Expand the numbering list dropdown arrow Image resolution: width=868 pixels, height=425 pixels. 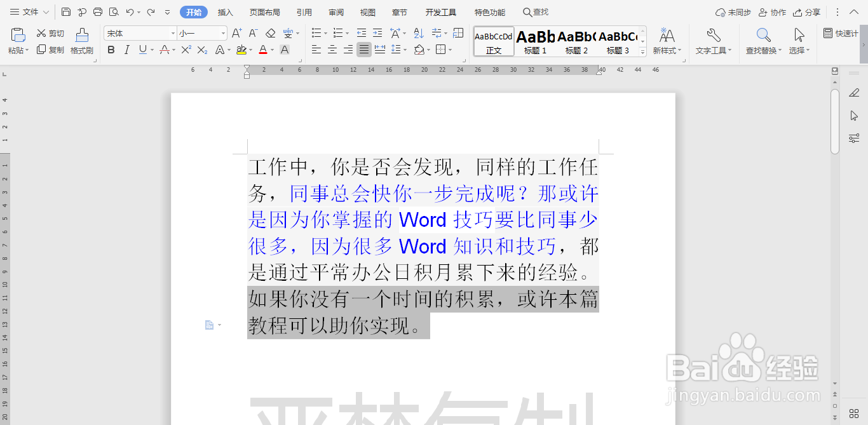click(347, 33)
